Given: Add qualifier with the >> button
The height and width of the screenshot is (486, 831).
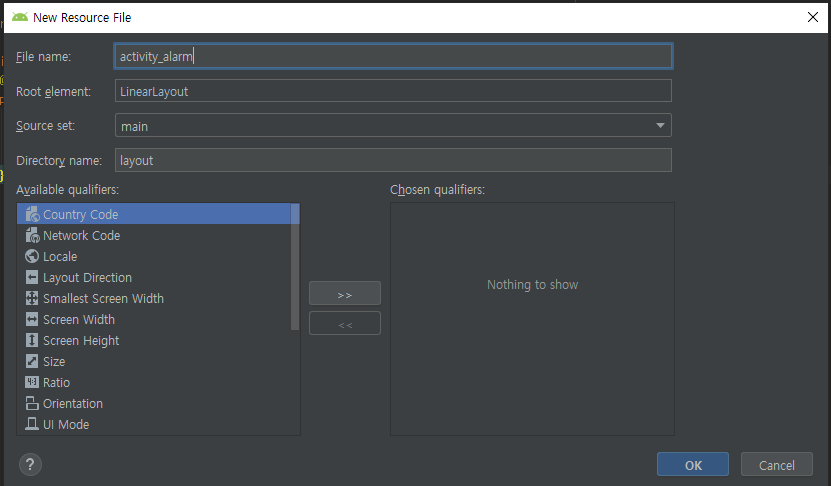Looking at the screenshot, I should [345, 293].
